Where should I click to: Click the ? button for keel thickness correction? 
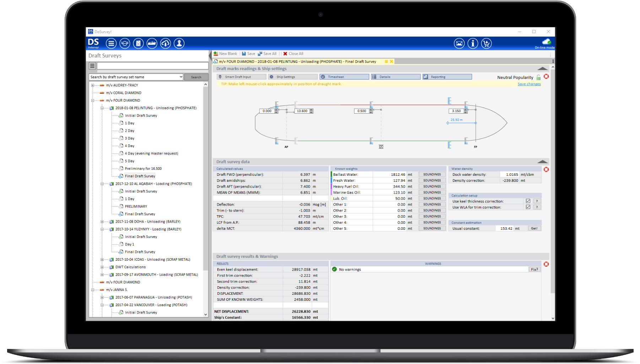[x=537, y=201]
